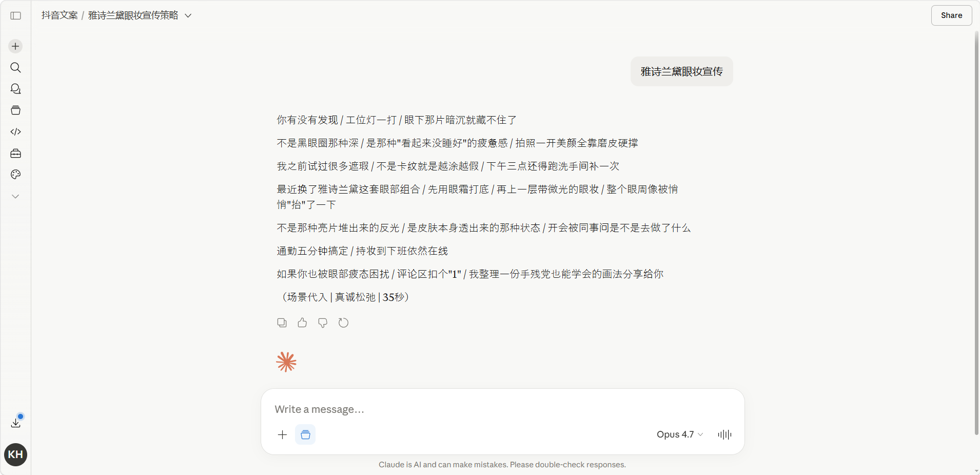The image size is (980, 475).
Task: Open the toolbox icon in sidebar
Action: (x=15, y=154)
